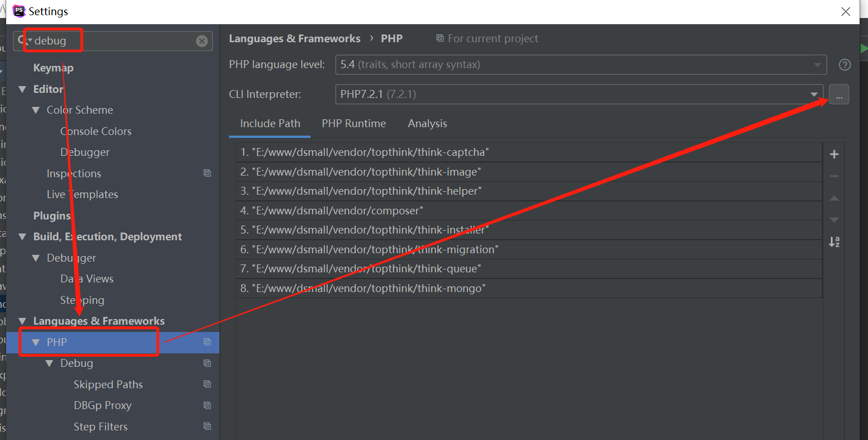The image size is (868, 440).
Task: Click project-level icon beside Step Filters
Action: 207,426
